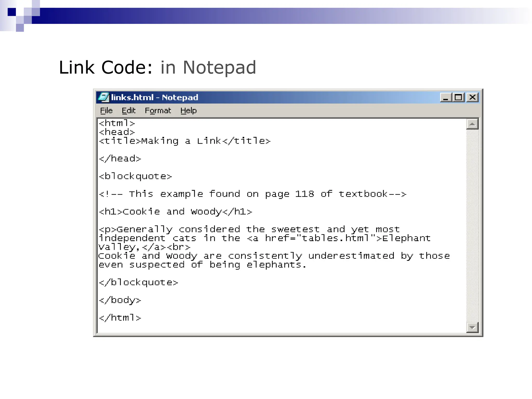
Task: Click the final </html> tag line
Action: click(x=120, y=318)
